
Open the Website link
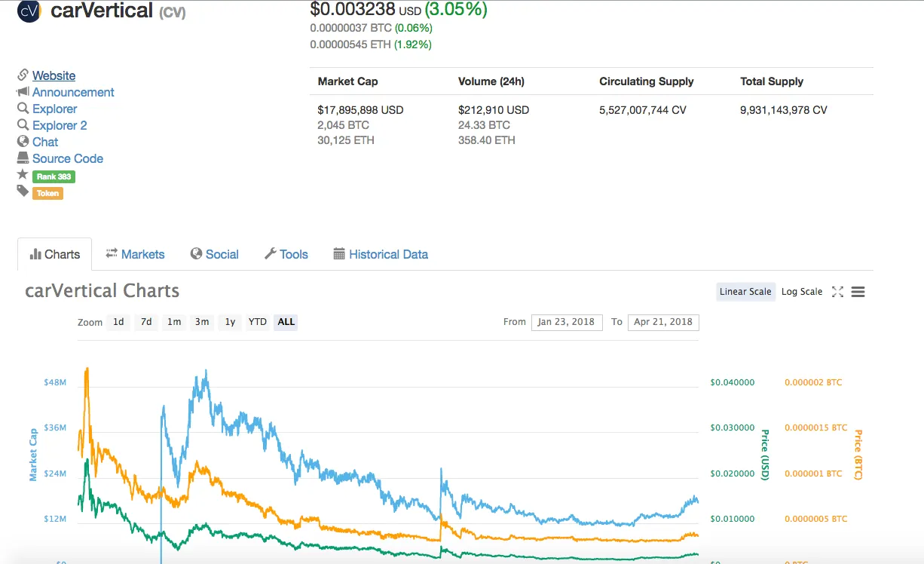click(54, 75)
